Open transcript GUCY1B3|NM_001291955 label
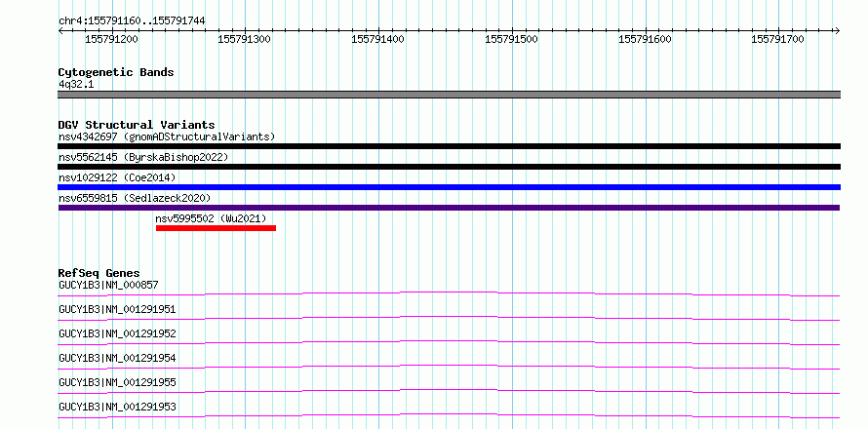 coord(117,382)
